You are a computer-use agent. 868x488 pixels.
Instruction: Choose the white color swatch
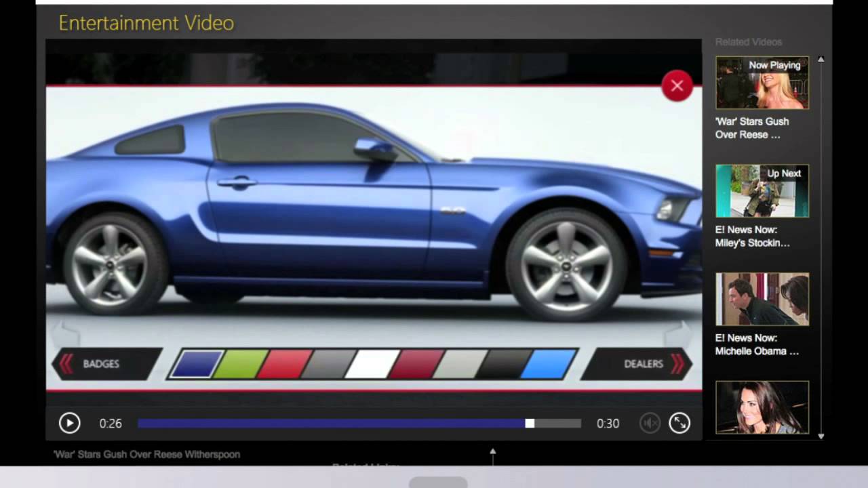(372, 364)
